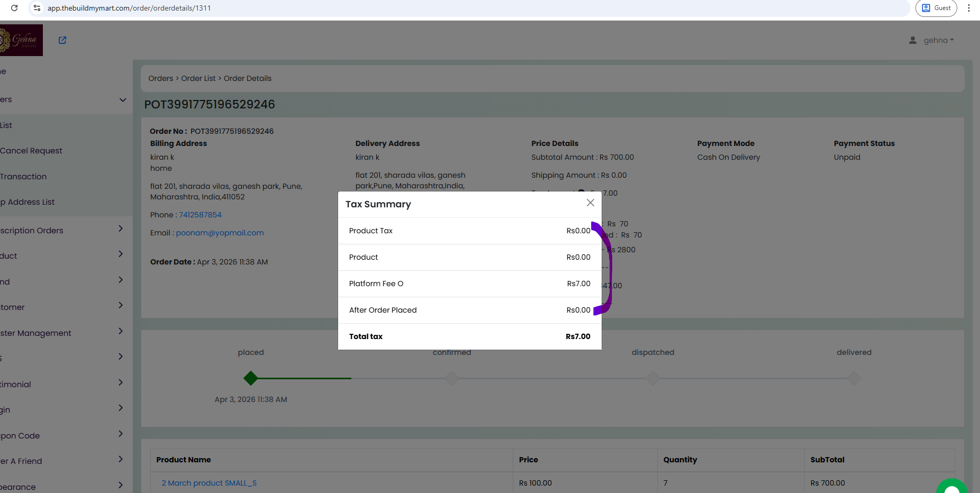Click the Order Details breadcrumb
The image size is (980, 493).
click(x=248, y=78)
